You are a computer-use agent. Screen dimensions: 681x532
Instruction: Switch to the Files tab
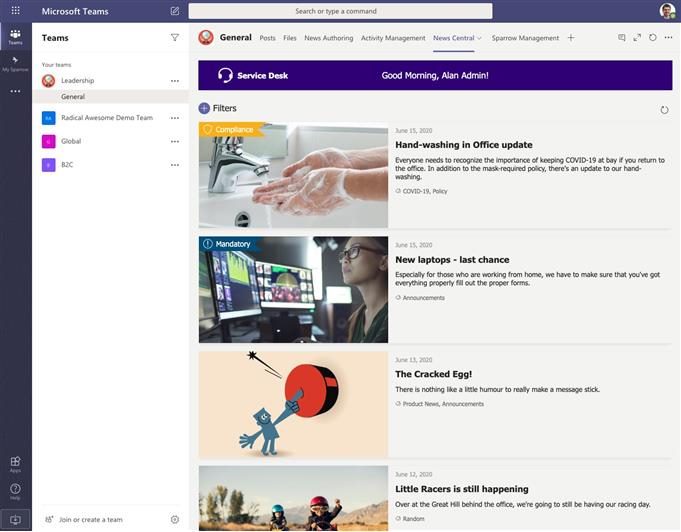point(290,38)
